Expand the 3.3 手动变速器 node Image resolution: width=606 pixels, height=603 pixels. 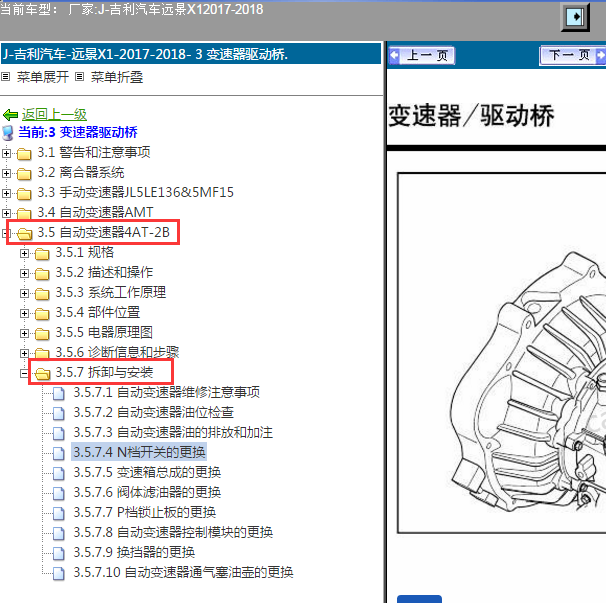coord(6,193)
